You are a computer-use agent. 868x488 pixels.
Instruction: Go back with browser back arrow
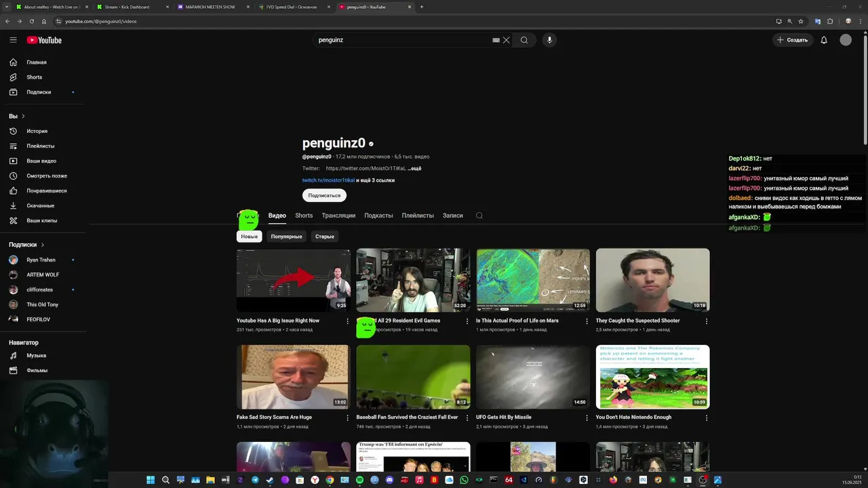(7, 21)
